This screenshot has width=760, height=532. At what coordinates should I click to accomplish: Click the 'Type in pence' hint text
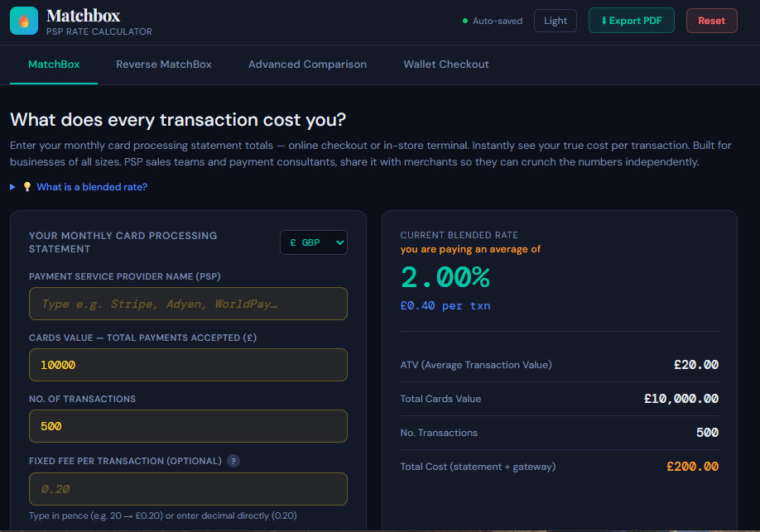(163, 515)
